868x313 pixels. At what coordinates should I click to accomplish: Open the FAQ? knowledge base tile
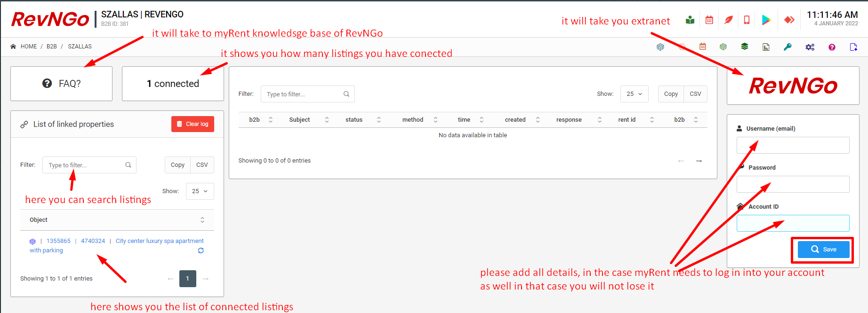click(61, 84)
